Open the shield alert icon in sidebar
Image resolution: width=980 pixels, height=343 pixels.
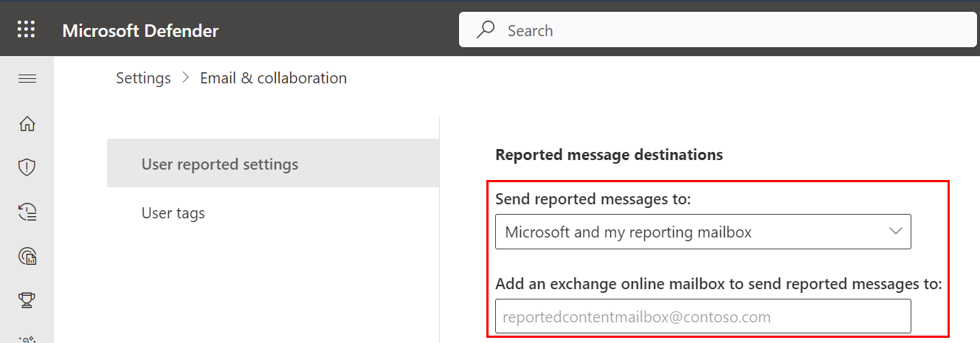27,167
